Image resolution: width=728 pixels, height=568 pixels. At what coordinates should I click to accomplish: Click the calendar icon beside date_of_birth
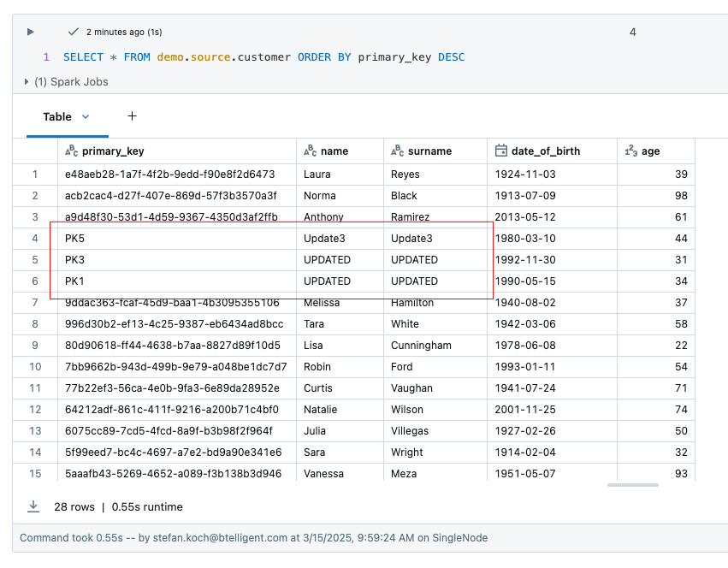501,151
